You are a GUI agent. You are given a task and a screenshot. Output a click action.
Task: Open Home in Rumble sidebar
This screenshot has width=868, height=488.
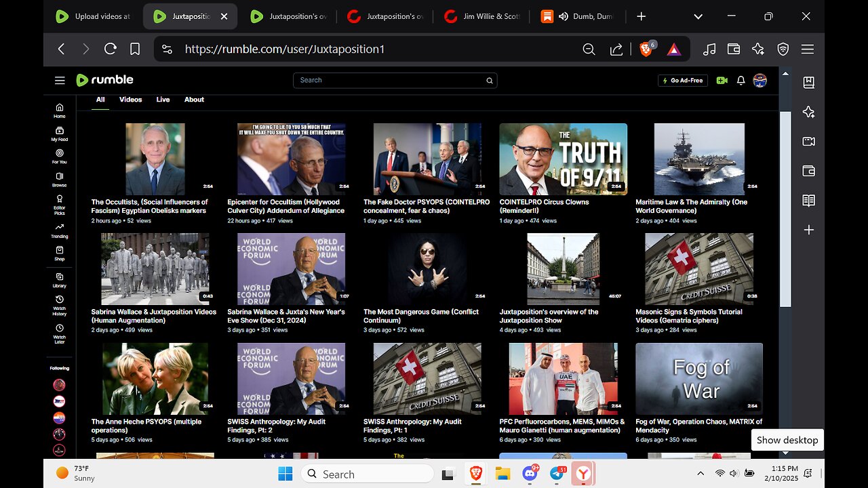coord(60,110)
